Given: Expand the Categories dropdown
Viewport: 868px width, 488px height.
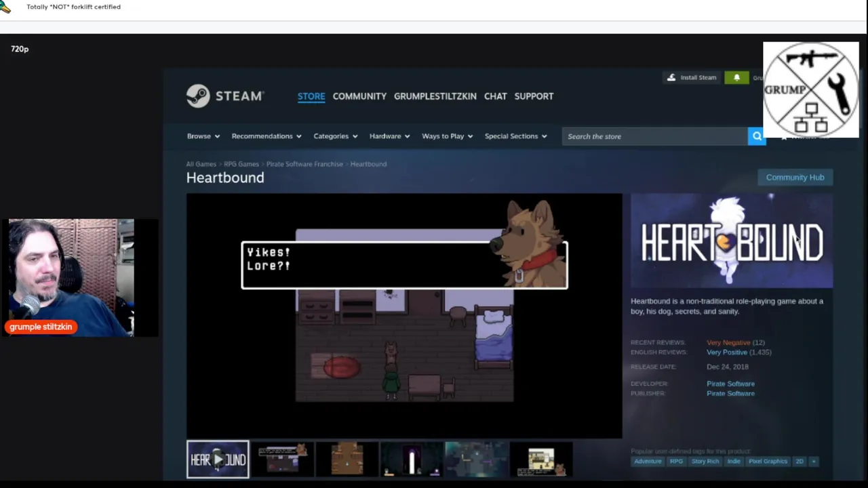Looking at the screenshot, I should pos(336,136).
